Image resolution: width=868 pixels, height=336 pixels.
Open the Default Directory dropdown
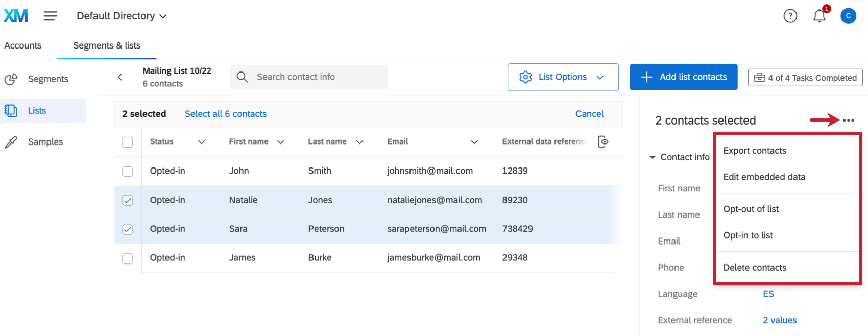point(122,16)
